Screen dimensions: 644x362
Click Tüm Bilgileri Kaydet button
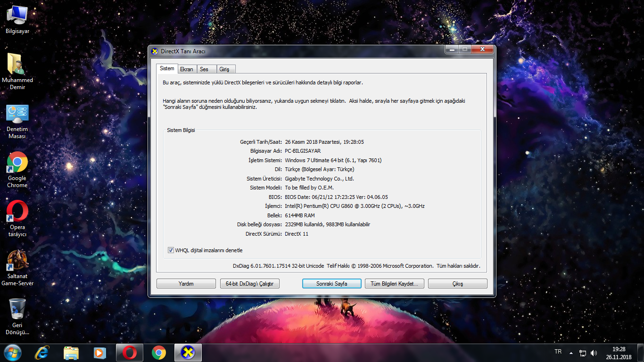tap(394, 284)
